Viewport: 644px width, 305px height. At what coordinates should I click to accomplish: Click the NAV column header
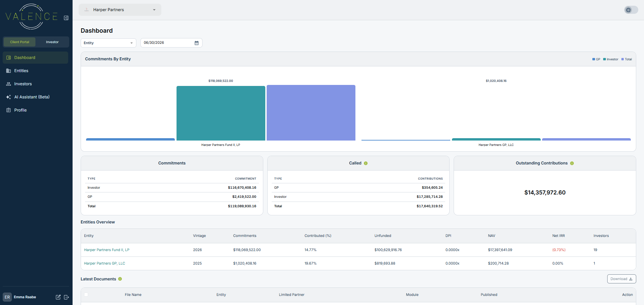[x=491, y=236]
